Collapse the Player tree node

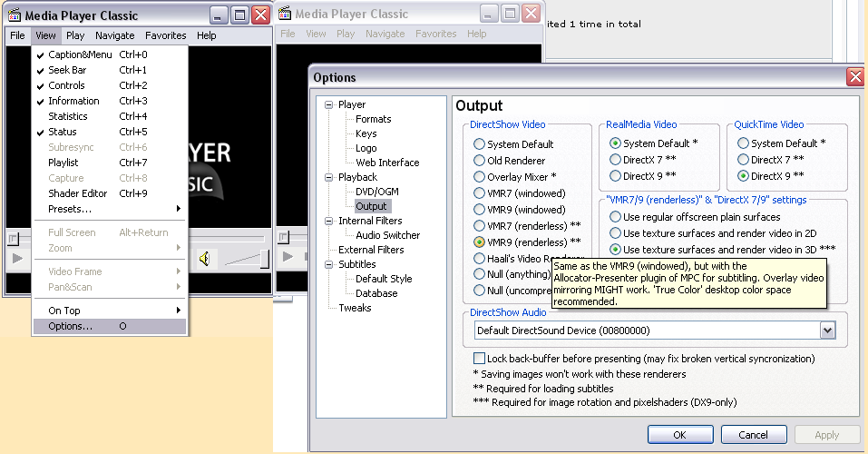click(329, 104)
